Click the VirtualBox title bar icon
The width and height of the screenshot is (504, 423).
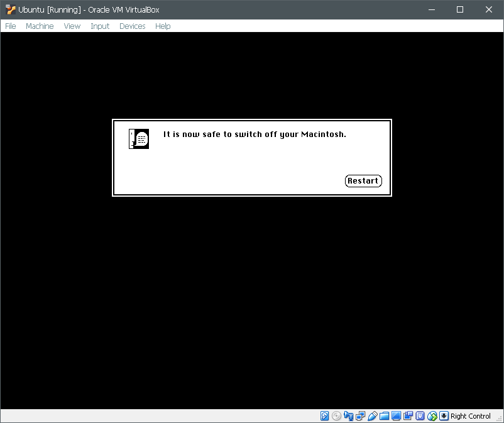point(9,9)
